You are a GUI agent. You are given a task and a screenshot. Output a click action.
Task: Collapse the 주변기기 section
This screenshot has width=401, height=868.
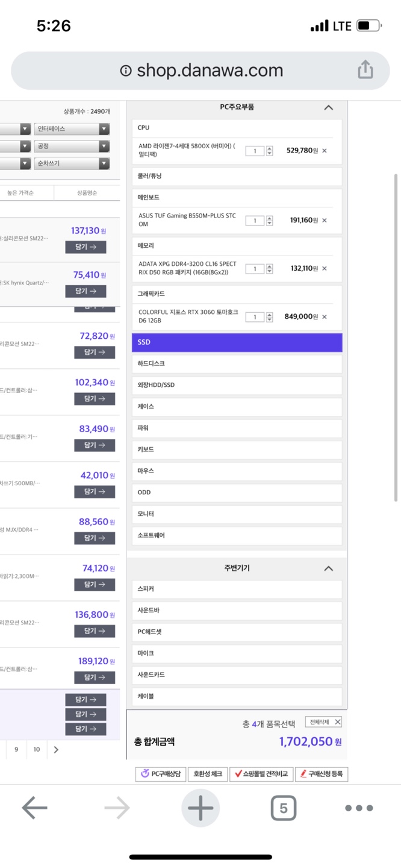click(x=328, y=568)
